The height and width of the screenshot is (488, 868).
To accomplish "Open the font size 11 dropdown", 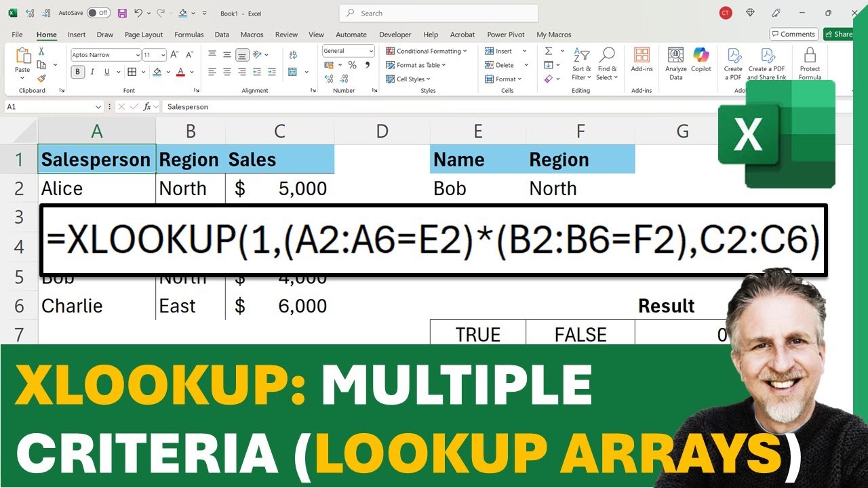I will click(163, 55).
